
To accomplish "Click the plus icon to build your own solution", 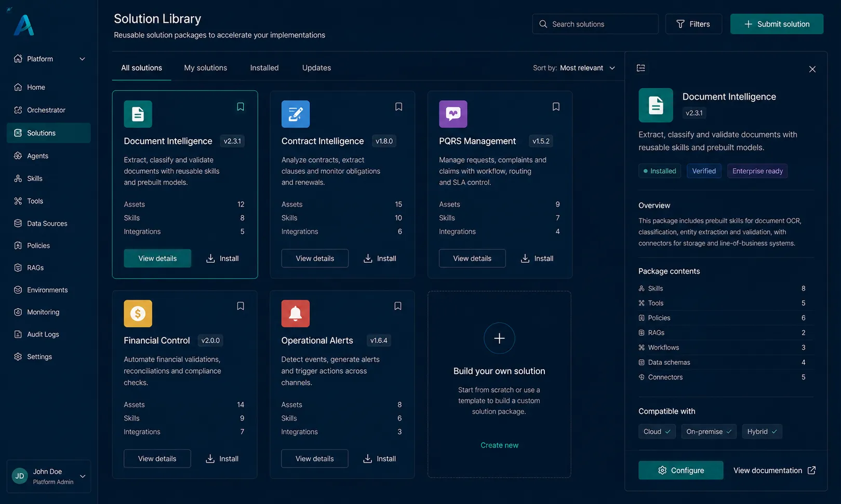I will click(x=499, y=338).
